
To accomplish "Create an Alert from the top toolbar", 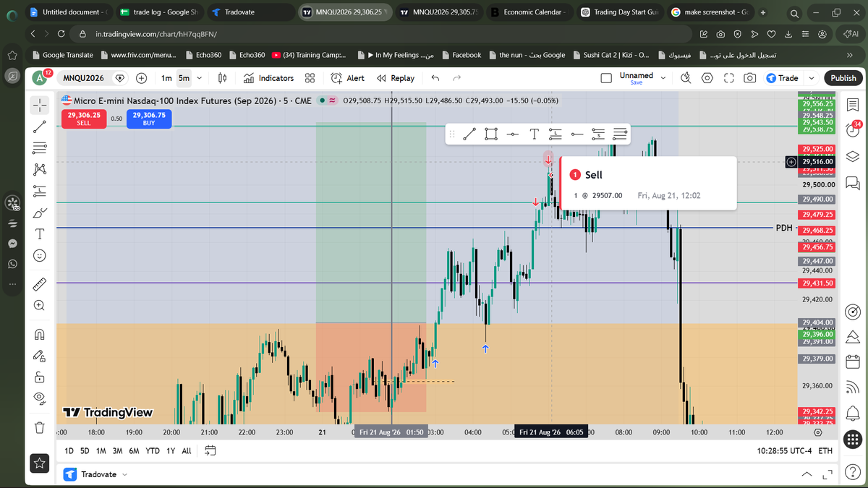I will 347,78.
